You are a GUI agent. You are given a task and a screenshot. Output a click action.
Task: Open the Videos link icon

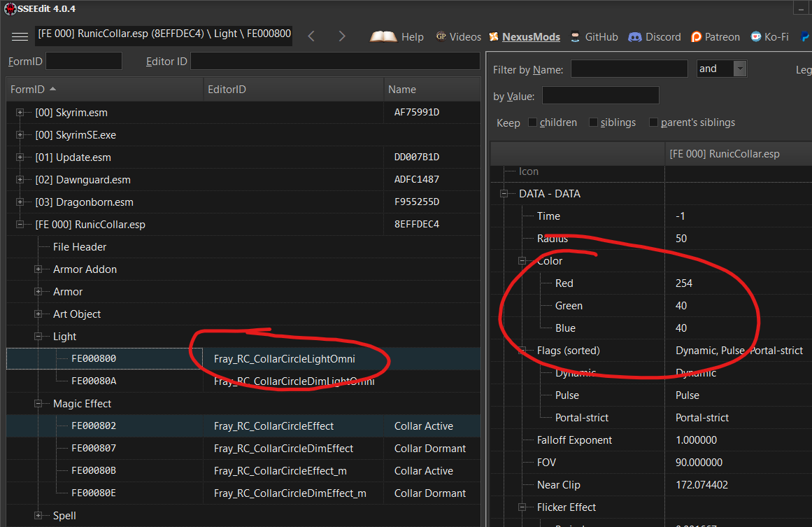[441, 37]
